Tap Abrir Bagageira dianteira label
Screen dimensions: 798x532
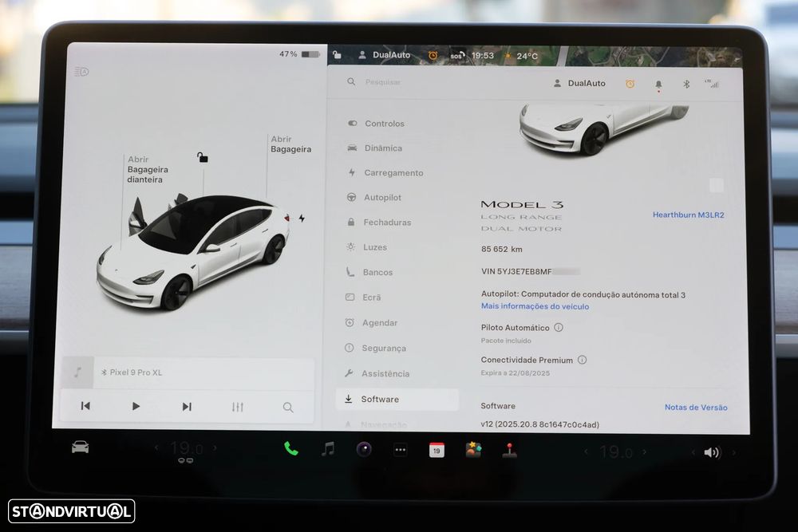tap(148, 169)
